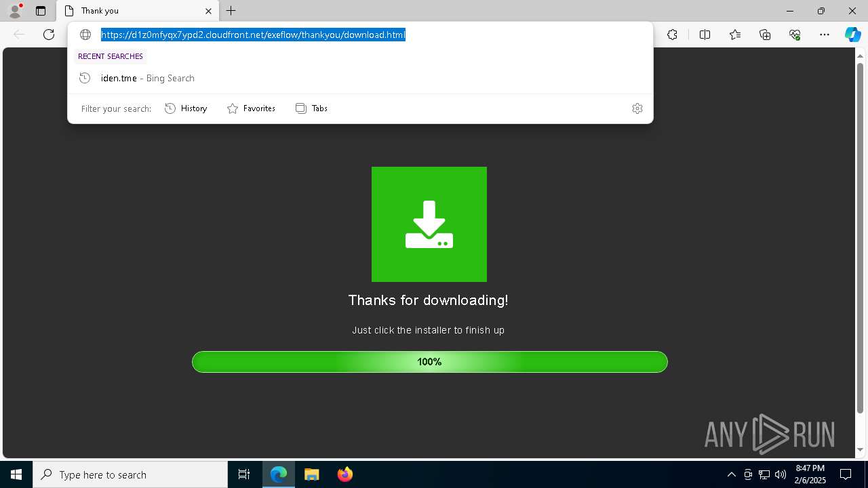Click the taskbar search box

point(130,474)
